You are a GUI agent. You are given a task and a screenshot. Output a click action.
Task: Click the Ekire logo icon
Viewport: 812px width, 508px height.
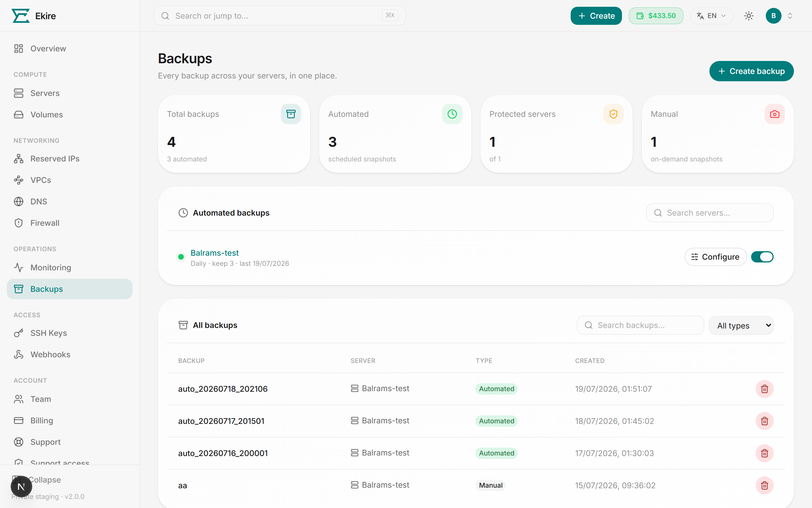point(21,16)
